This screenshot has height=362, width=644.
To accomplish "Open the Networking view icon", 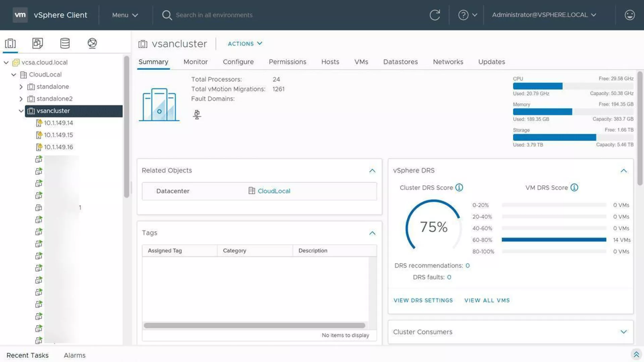I will click(x=92, y=43).
